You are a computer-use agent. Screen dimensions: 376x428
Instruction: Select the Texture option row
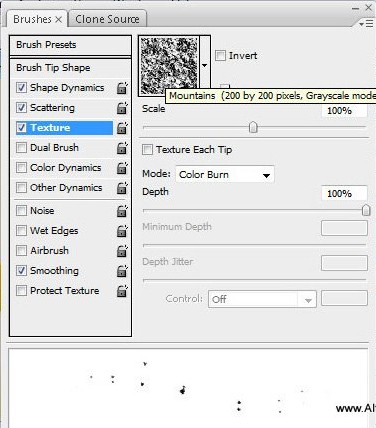pyautogui.click(x=64, y=128)
